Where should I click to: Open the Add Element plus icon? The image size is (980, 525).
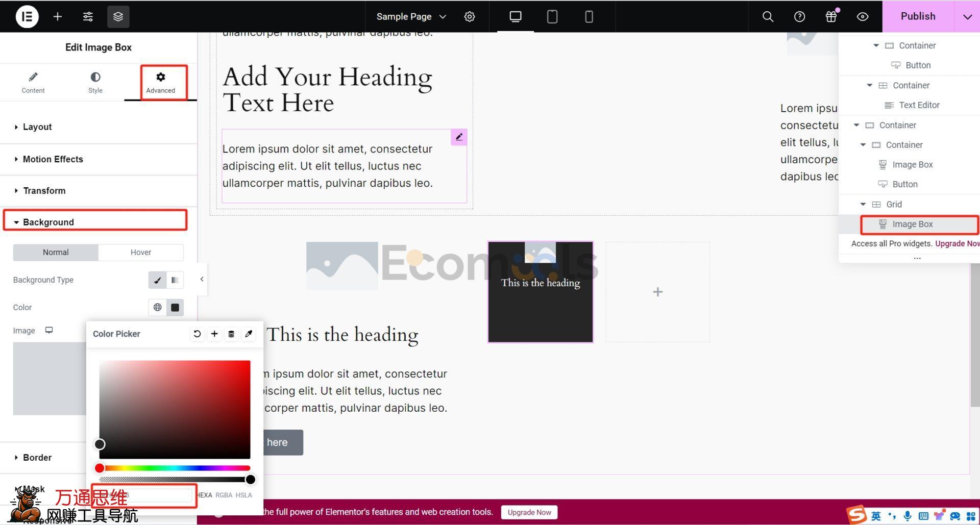(58, 16)
